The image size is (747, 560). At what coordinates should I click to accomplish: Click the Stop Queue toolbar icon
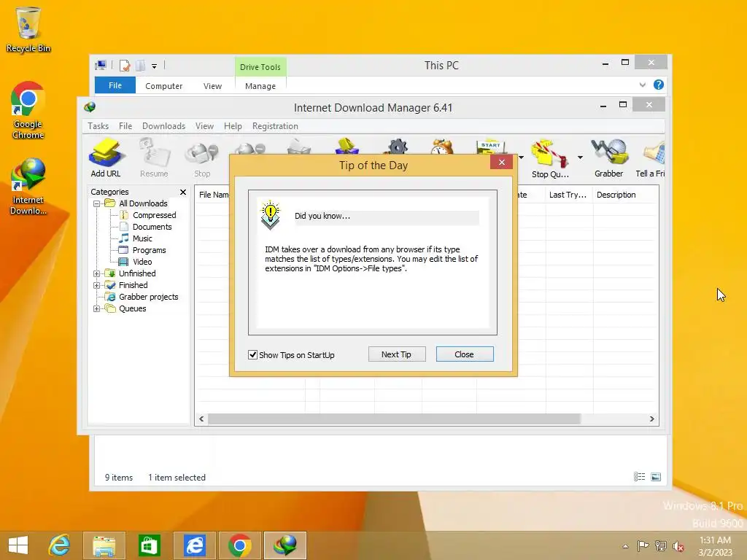550,158
